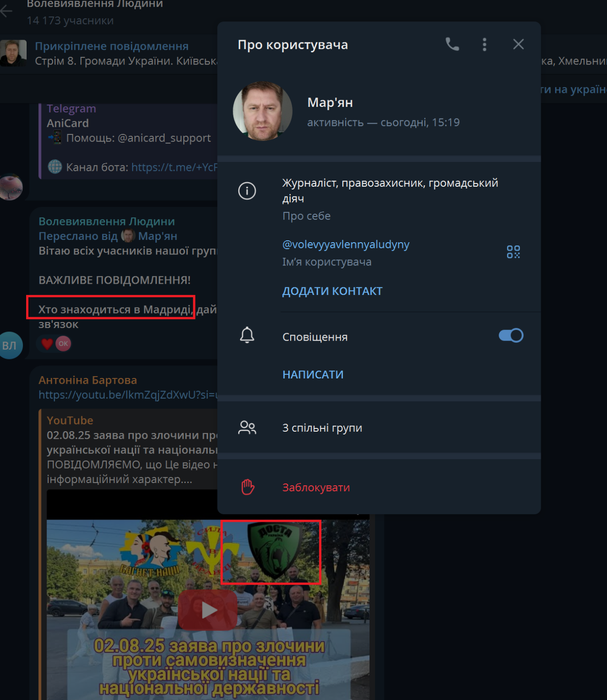
Task: Click Заблокувати to block the user
Action: pos(316,488)
